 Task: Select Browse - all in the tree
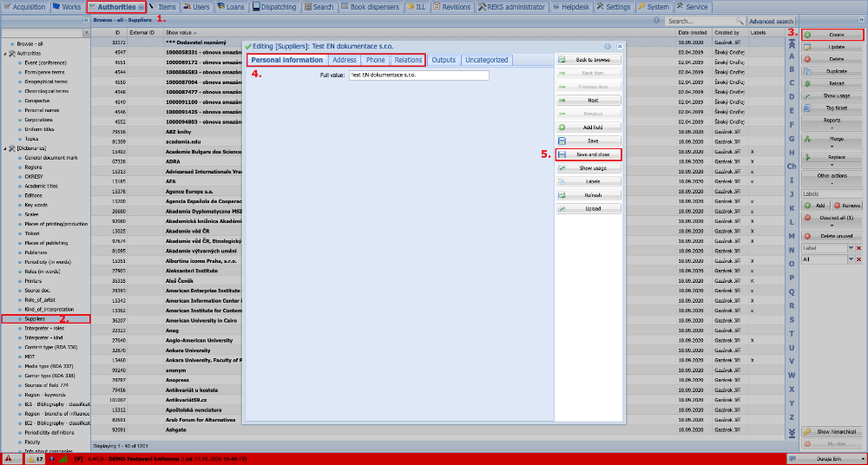pos(30,43)
